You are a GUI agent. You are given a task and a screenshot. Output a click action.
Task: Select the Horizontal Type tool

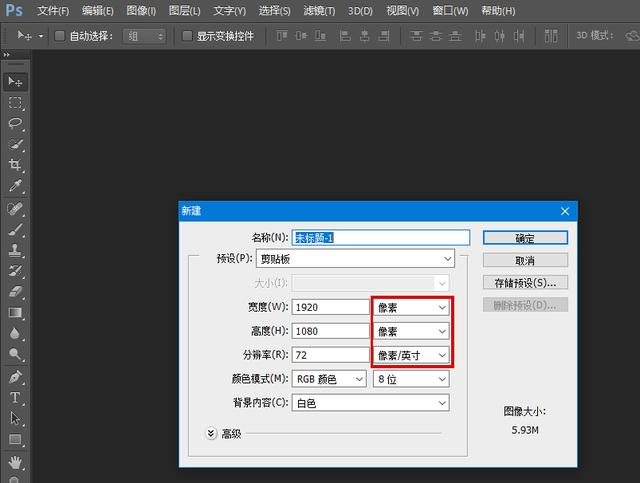pyautogui.click(x=15, y=398)
